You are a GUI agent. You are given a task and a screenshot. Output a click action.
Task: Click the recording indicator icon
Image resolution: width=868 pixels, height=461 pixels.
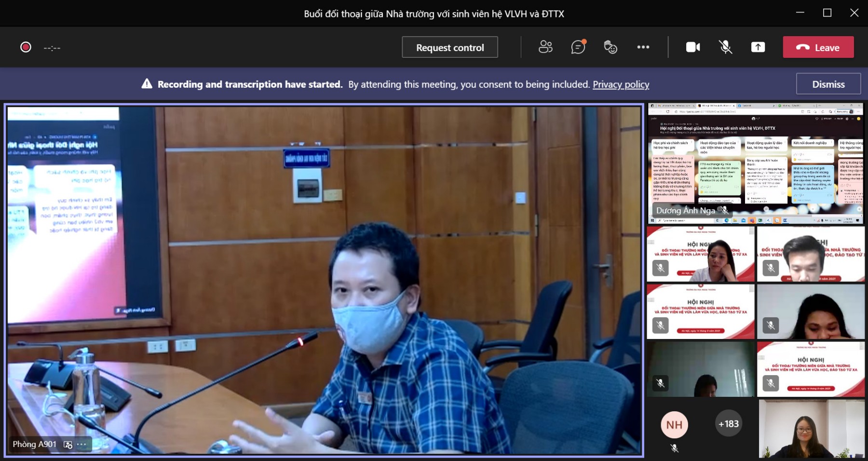26,47
